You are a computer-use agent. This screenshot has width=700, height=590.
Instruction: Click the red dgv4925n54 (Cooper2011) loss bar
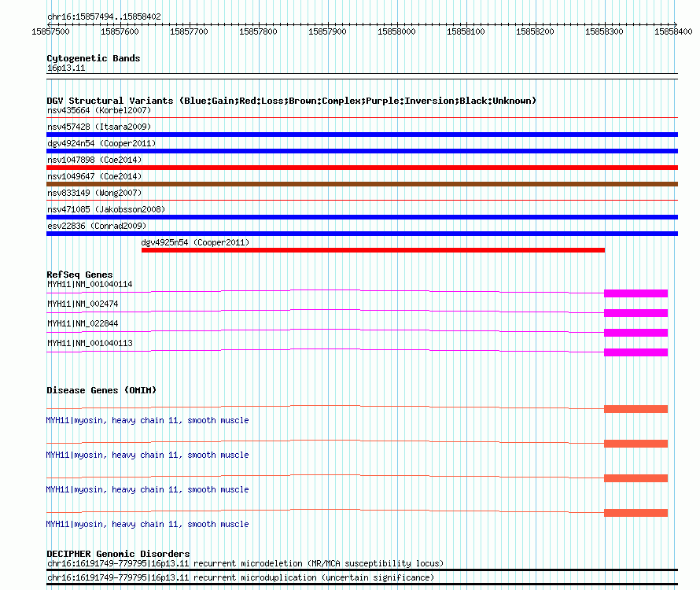click(x=374, y=250)
